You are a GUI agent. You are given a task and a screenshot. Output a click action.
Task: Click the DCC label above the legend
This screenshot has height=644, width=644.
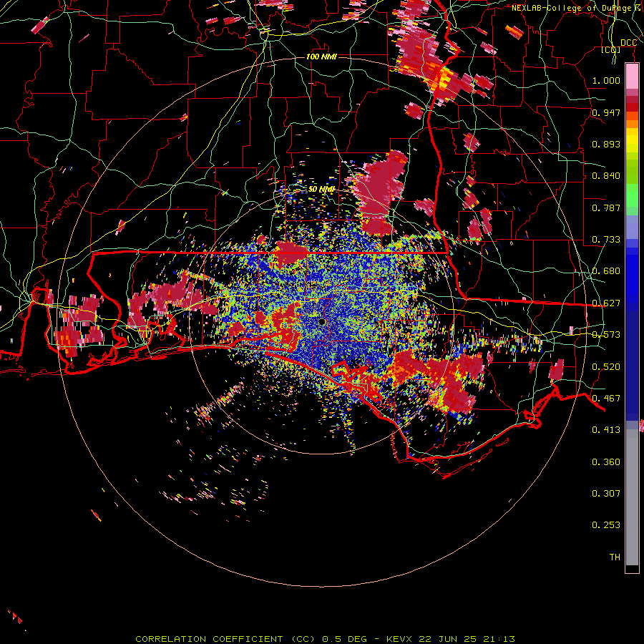[x=628, y=43]
